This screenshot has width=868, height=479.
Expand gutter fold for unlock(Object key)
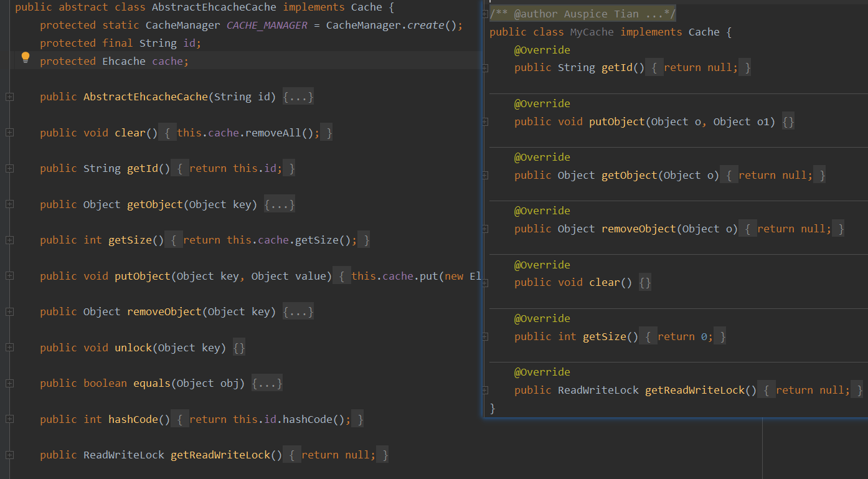tap(9, 348)
